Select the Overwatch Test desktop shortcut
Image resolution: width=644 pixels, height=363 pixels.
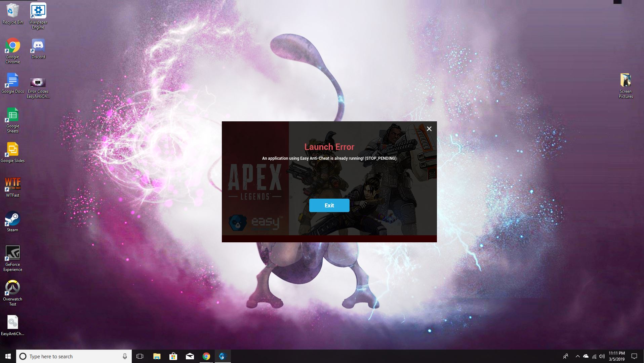12,289
